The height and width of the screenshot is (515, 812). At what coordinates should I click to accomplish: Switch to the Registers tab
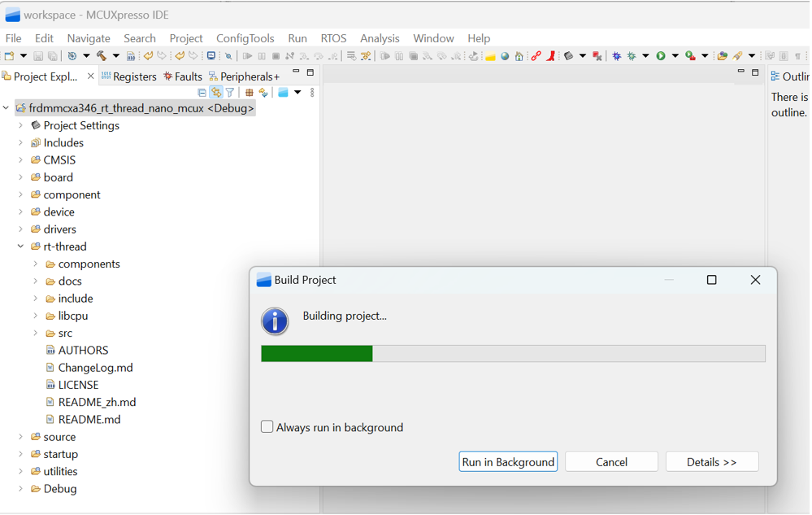tap(129, 76)
